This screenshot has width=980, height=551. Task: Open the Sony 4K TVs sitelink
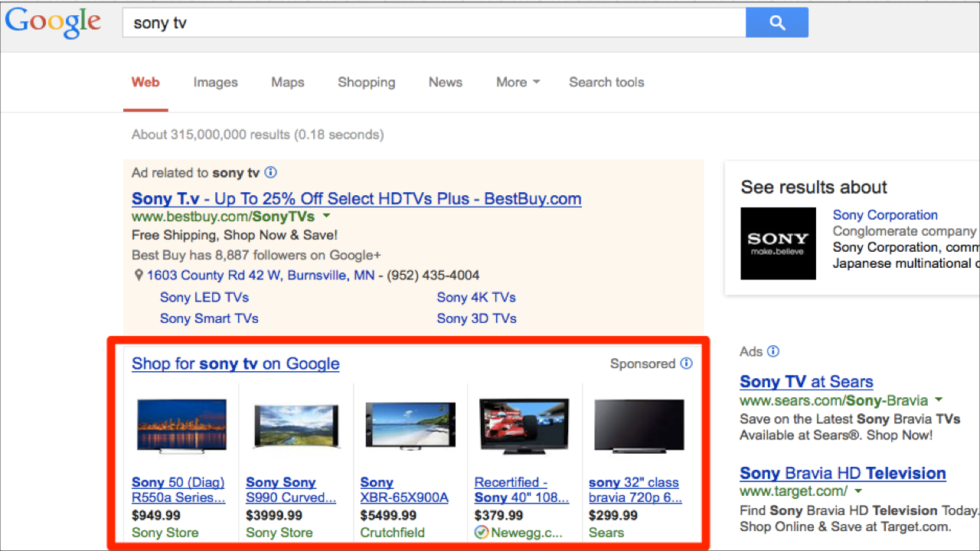coord(476,297)
